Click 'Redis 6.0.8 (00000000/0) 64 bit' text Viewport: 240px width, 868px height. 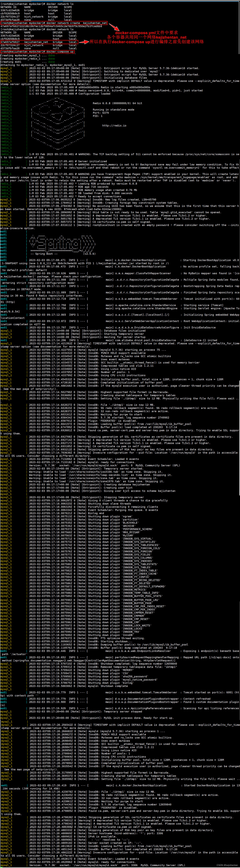(x=117, y=103)
